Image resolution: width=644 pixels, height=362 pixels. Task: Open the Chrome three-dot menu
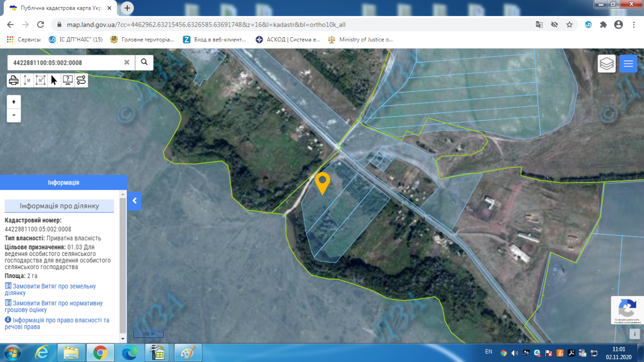633,24
